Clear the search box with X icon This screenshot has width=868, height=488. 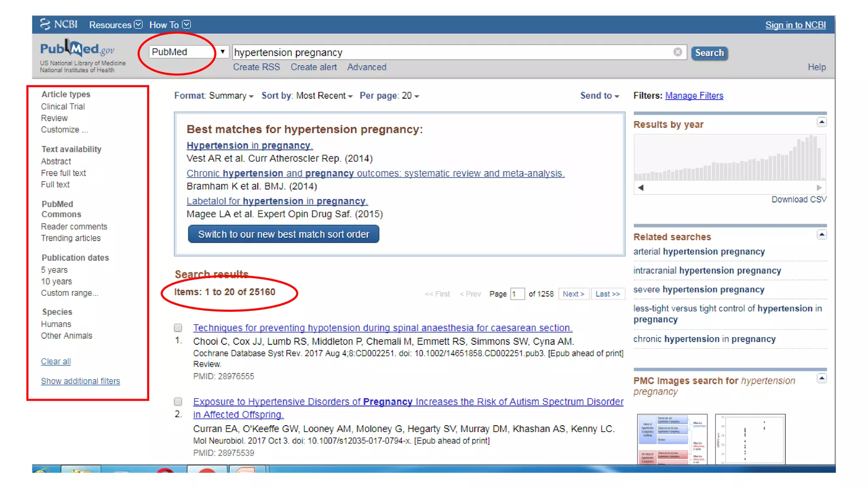point(677,52)
